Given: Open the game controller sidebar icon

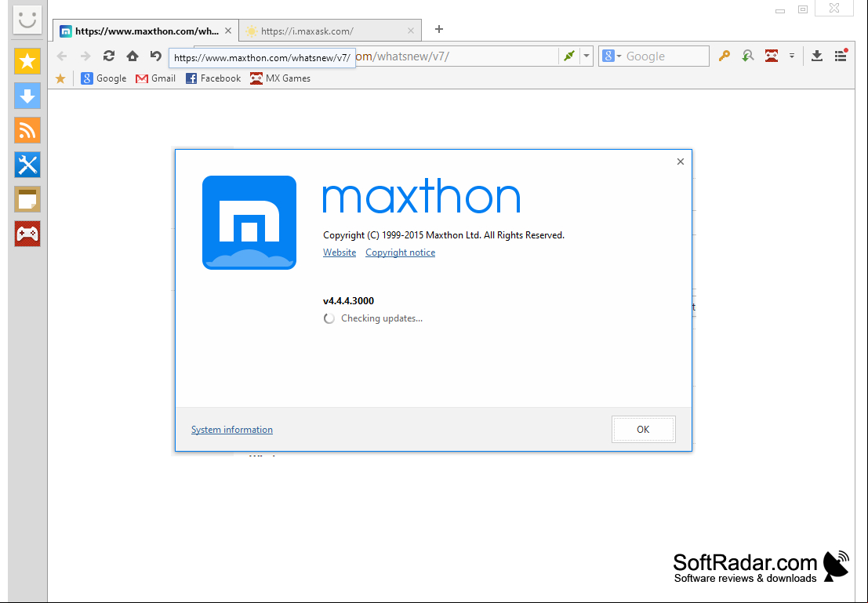Looking at the screenshot, I should [27, 234].
